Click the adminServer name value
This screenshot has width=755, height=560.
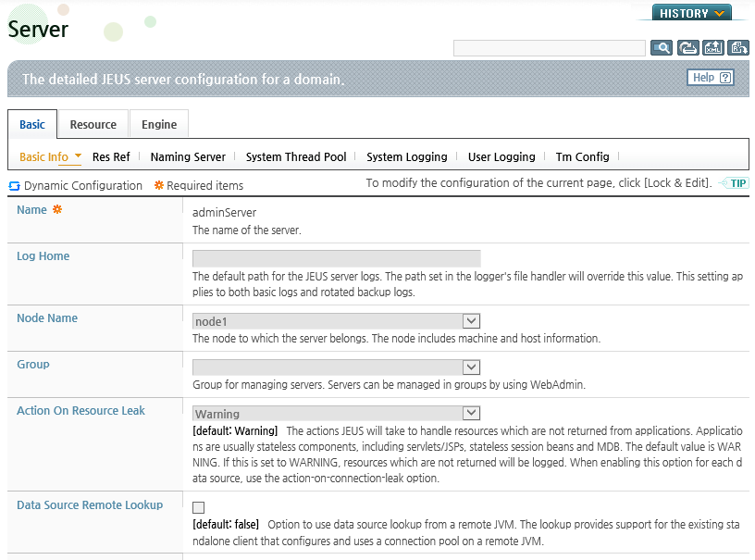225,212
